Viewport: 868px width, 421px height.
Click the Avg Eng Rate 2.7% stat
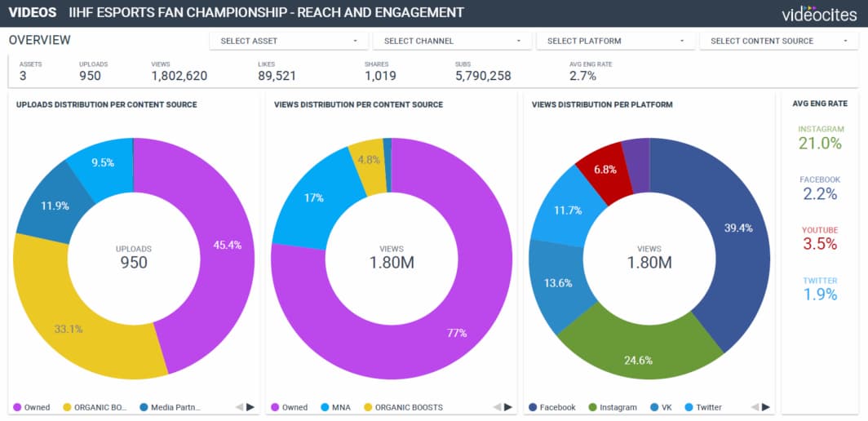[x=591, y=72]
